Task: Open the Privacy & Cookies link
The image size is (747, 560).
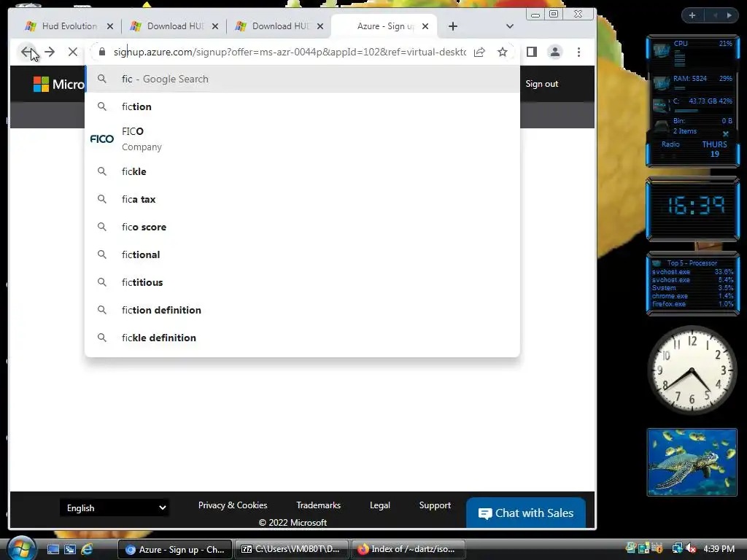Action: 233,505
